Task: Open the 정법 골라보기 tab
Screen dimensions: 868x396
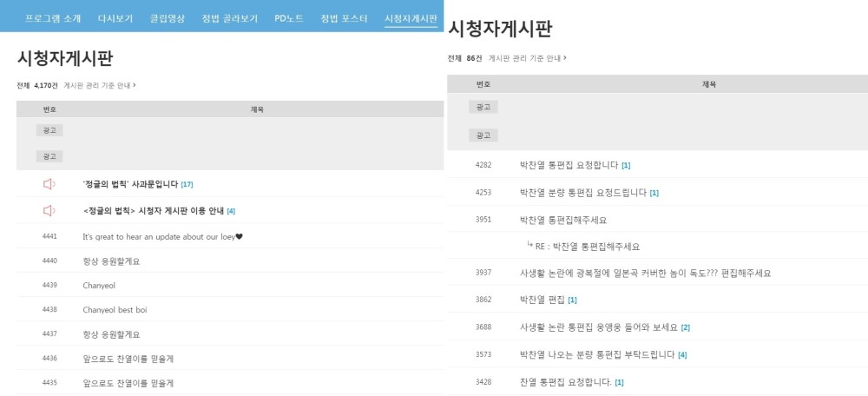Action: pyautogui.click(x=230, y=18)
